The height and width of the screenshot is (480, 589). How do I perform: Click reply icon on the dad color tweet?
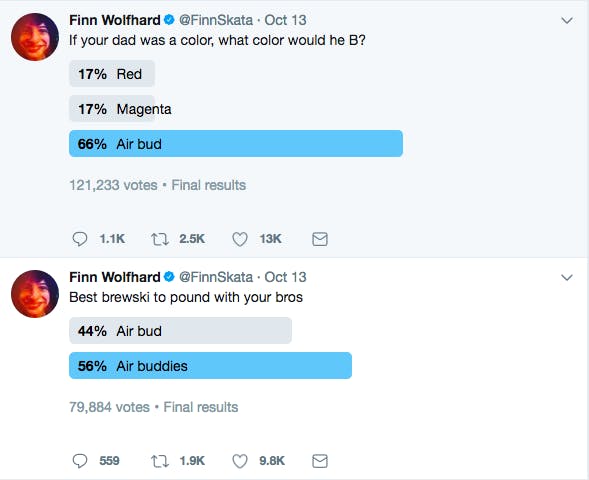[x=80, y=239]
